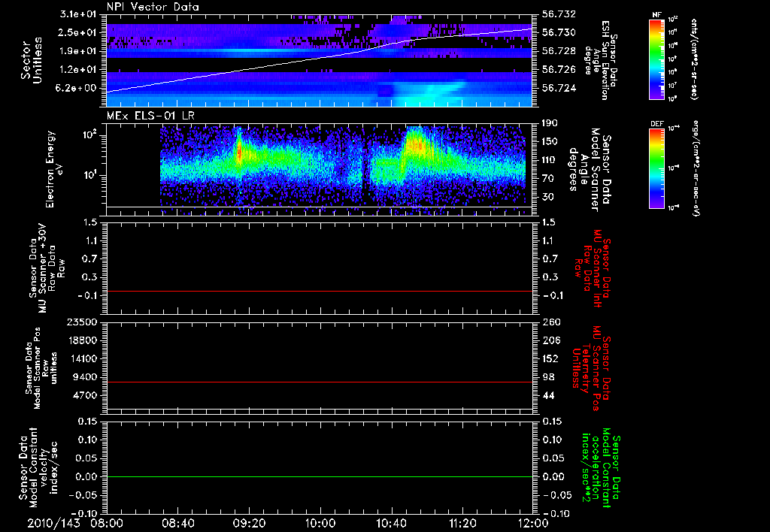Click the "18800" scanner position tick
This screenshot has height=532, width=770.
82,340
